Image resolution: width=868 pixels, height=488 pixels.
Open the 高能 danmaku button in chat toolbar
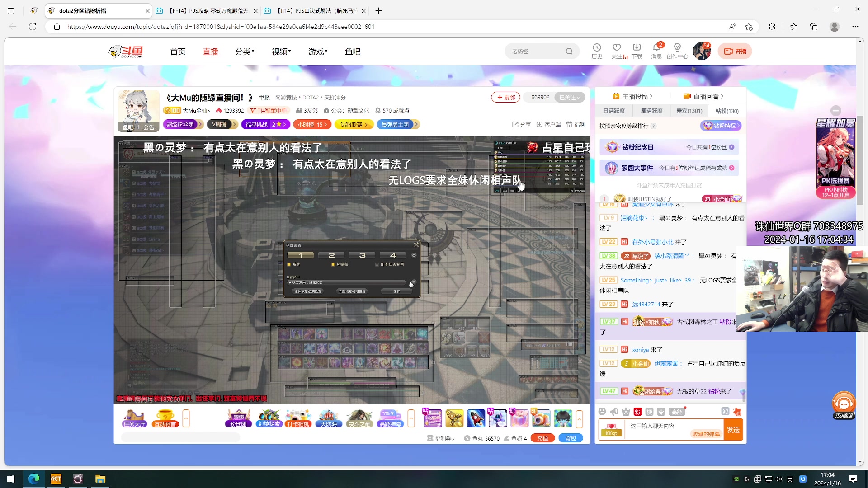click(x=677, y=412)
